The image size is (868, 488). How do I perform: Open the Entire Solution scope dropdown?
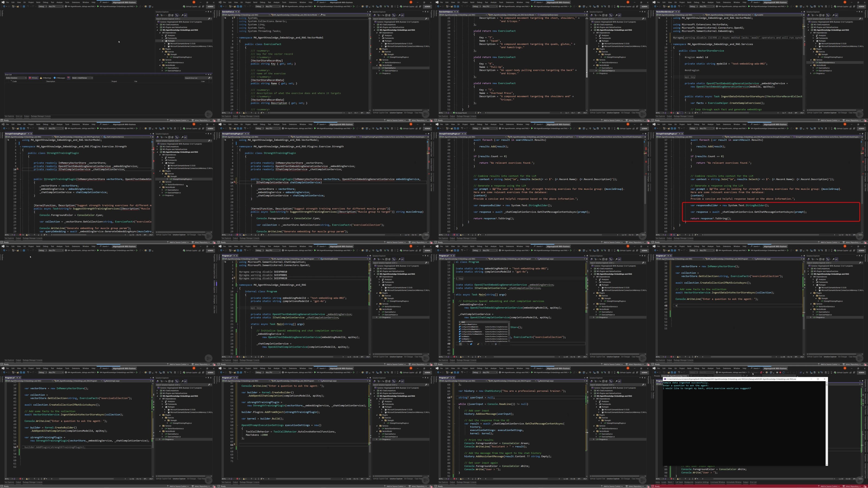pos(17,78)
